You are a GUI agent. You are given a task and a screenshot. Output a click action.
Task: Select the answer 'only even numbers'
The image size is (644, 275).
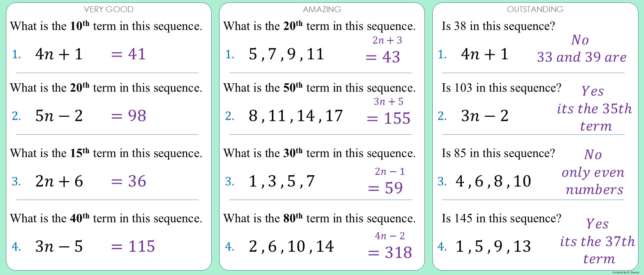[593, 181]
